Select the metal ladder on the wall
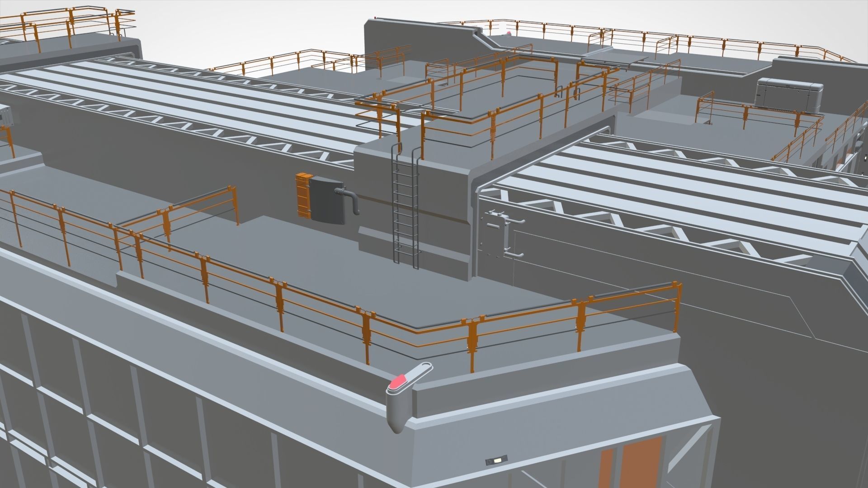 [406, 206]
